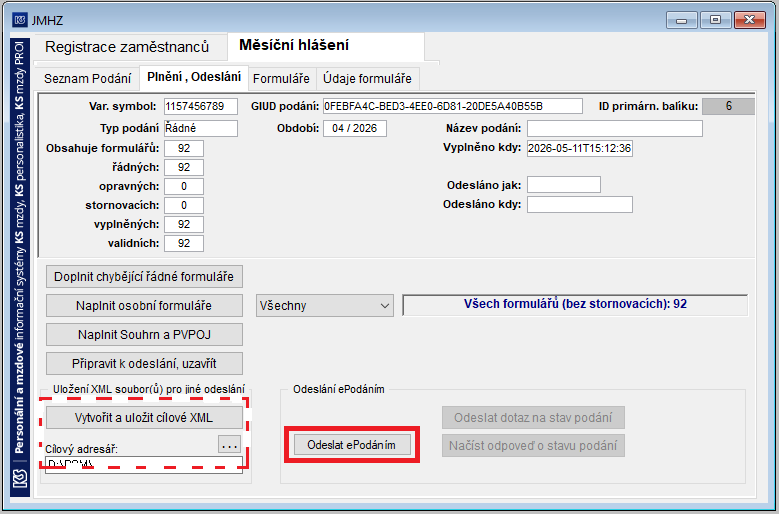Click the řádných count field
The height and width of the screenshot is (514, 779).
(x=184, y=167)
